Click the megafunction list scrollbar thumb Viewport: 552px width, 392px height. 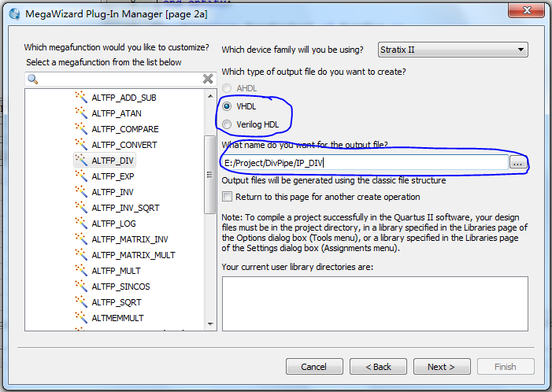coord(210,175)
